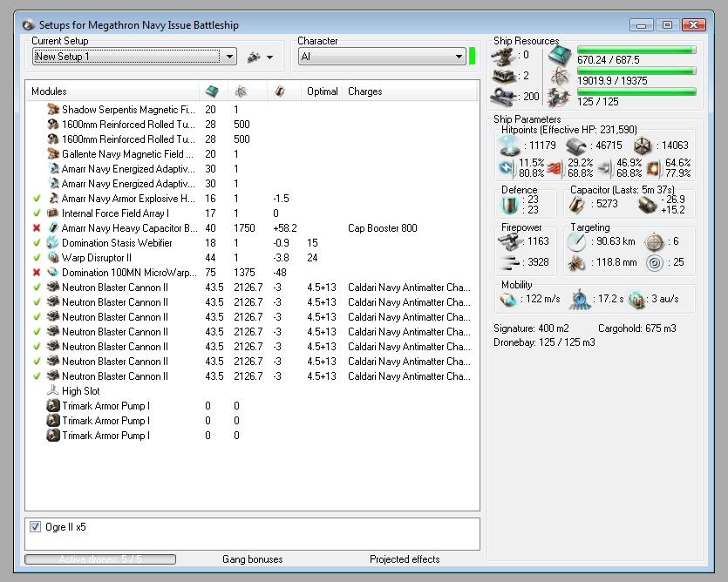Click the Charges column header

pyautogui.click(x=364, y=91)
